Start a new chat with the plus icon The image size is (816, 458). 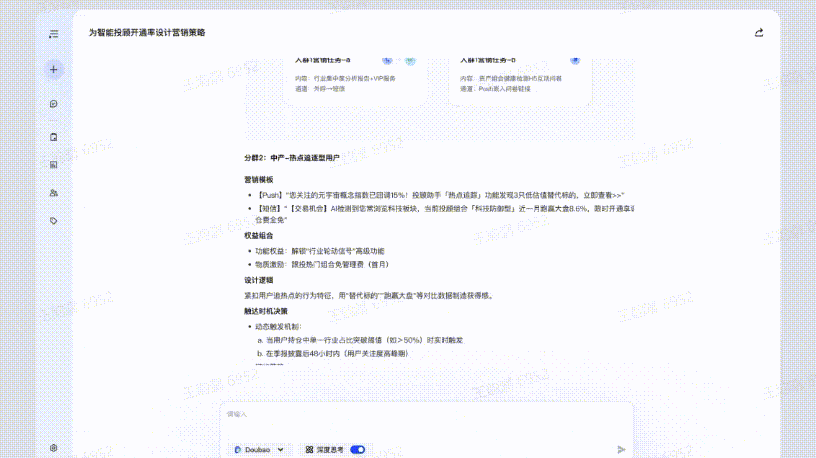pyautogui.click(x=54, y=70)
